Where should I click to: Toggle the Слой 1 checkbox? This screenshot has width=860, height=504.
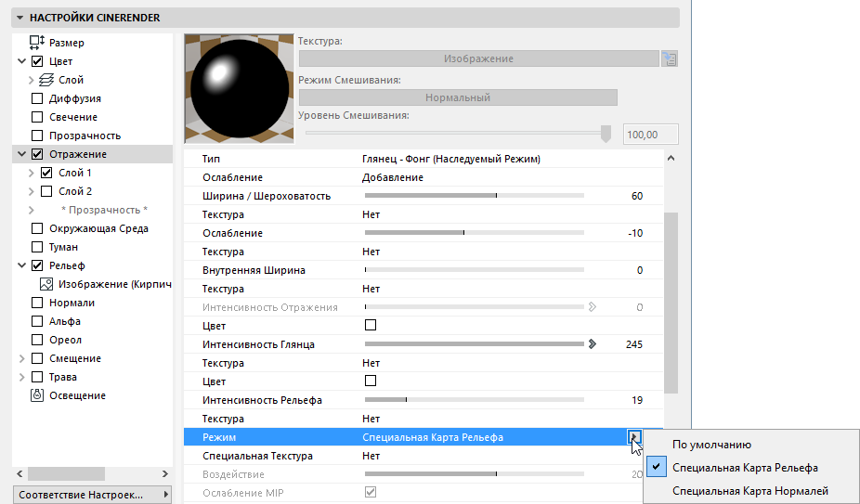point(46,173)
